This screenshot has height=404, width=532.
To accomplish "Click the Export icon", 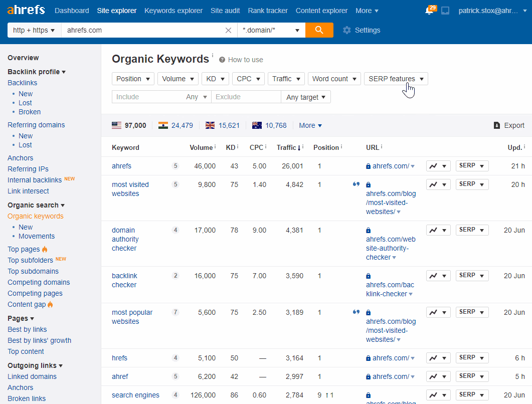I will (x=496, y=125).
